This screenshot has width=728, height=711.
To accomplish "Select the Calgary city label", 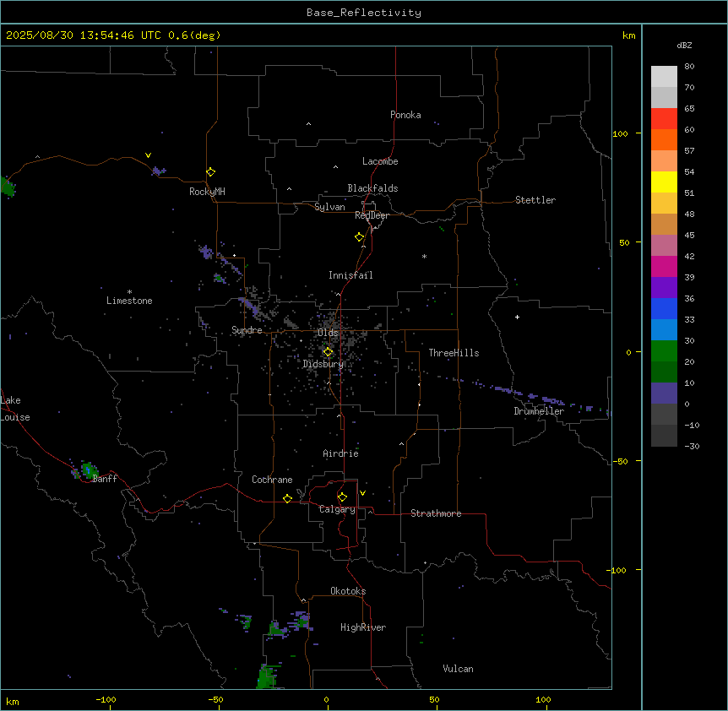I will point(337,509).
